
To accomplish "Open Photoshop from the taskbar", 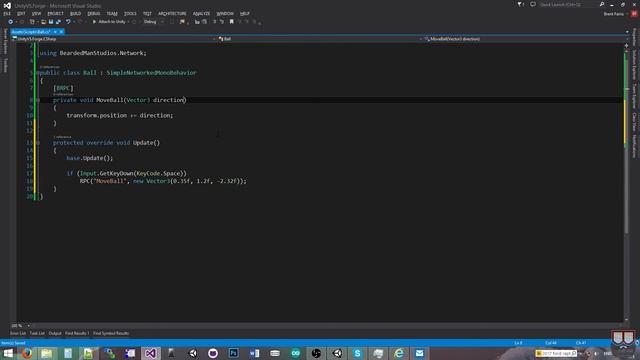I will (233, 353).
